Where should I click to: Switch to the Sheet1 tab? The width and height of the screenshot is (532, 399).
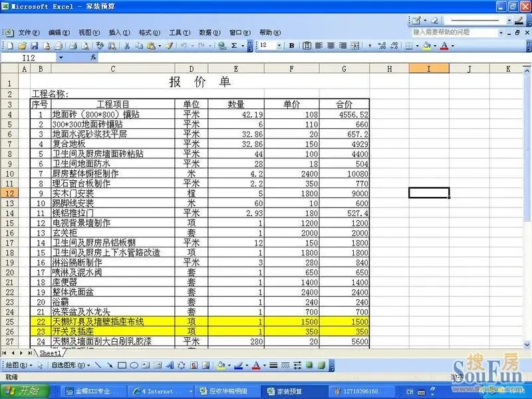click(x=51, y=353)
